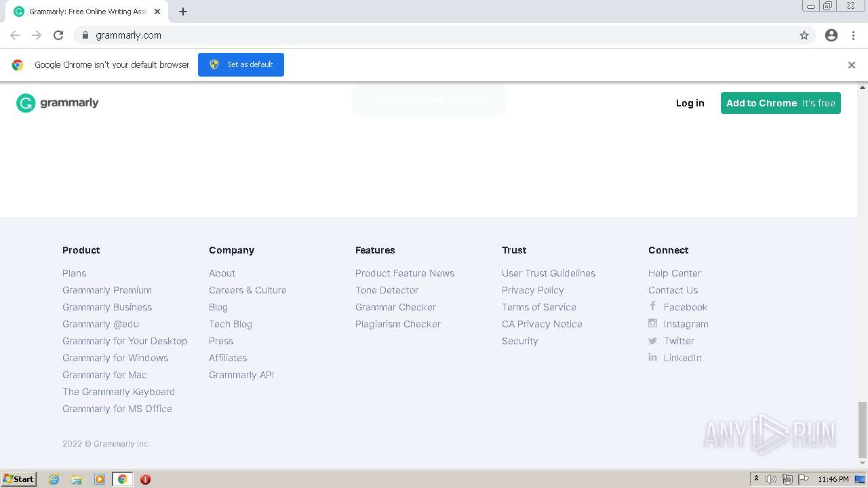Click the page vertical scrollbar thumb
This screenshot has height=488, width=868.
[862, 430]
